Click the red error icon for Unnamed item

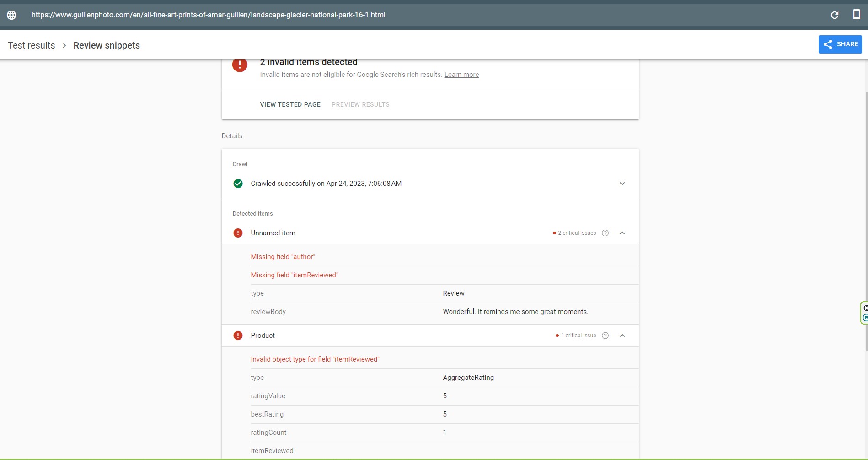click(238, 233)
